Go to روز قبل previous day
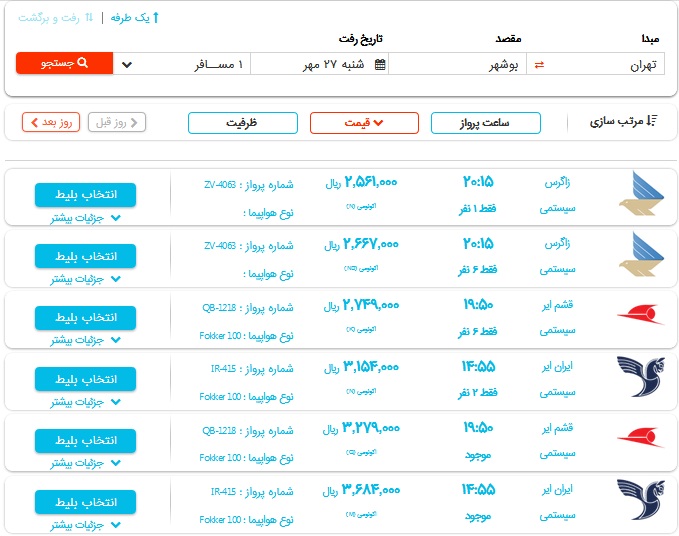The image size is (679, 536). [116, 123]
